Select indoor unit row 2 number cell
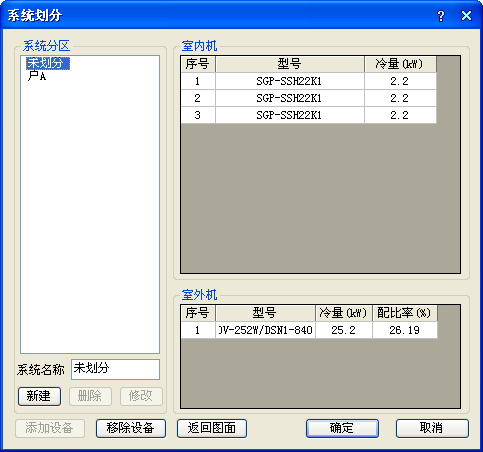The width and height of the screenshot is (483, 452). 198,98
